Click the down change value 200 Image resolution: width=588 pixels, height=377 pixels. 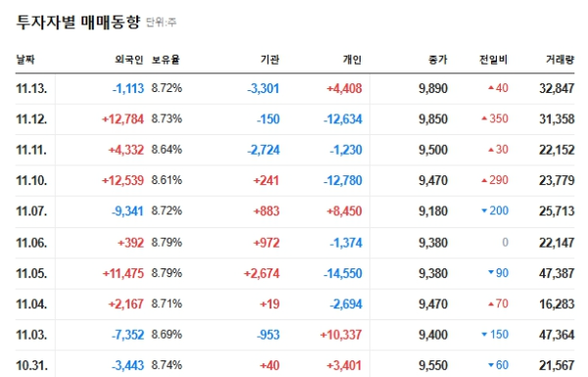(499, 212)
